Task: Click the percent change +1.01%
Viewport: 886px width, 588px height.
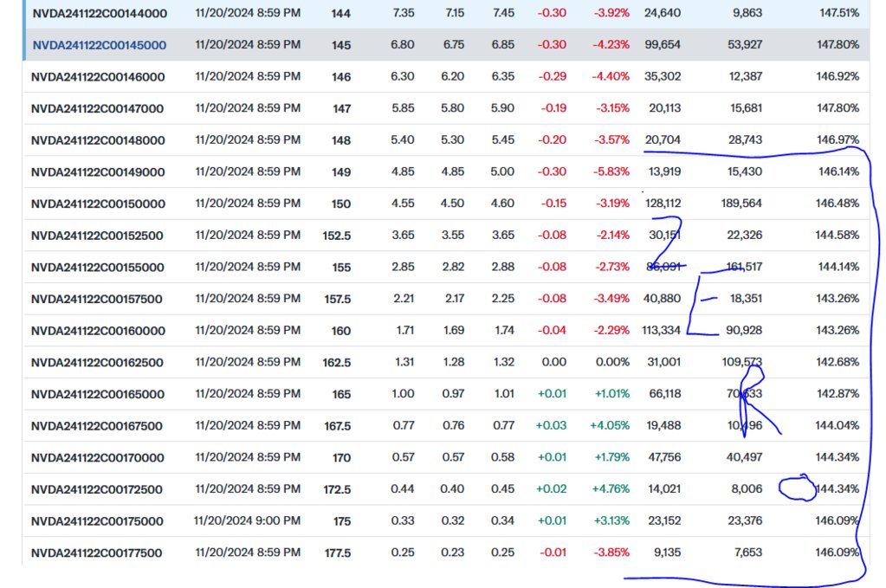Action: point(612,394)
